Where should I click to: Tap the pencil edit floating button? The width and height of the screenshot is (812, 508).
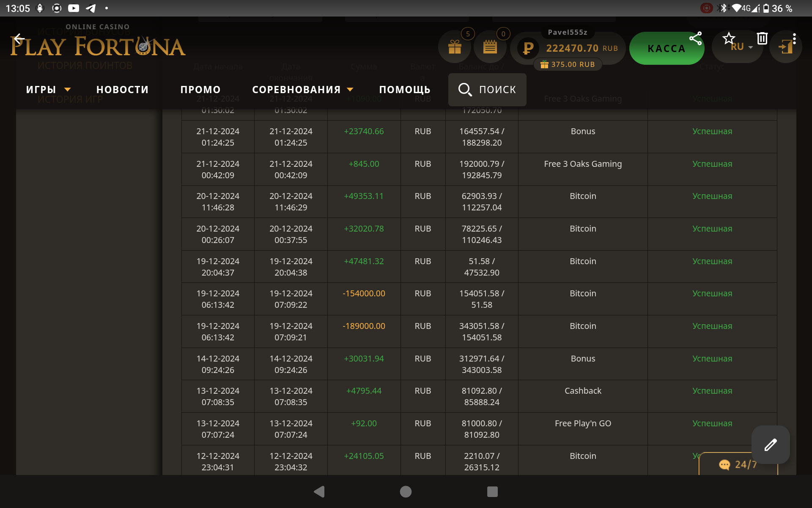pos(770,444)
